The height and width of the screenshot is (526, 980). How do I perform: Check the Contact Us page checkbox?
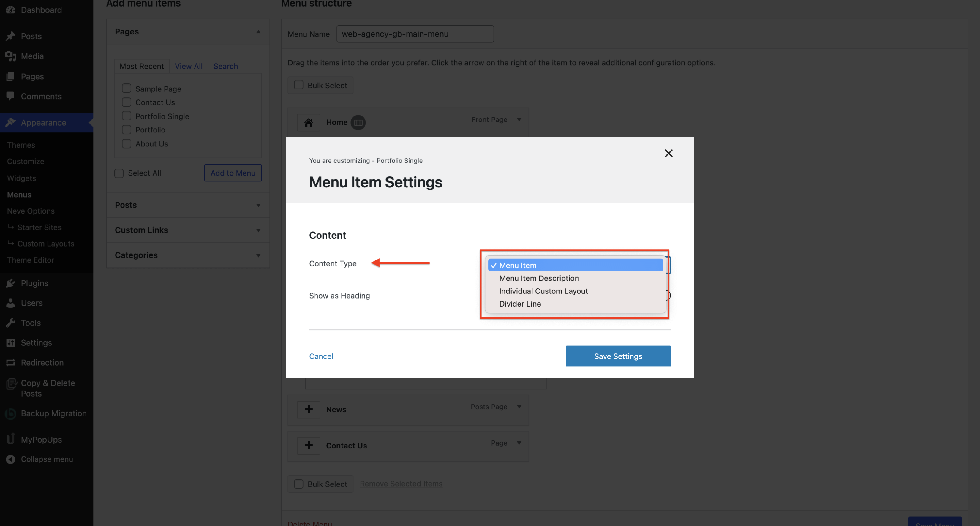point(126,102)
